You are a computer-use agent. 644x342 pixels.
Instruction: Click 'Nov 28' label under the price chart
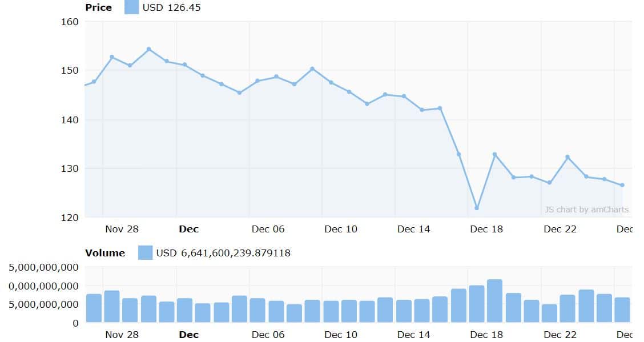pos(122,229)
